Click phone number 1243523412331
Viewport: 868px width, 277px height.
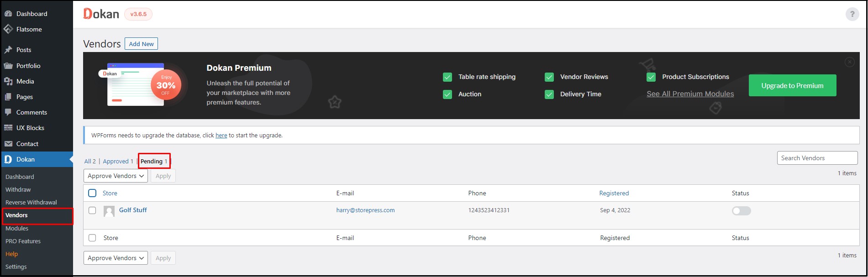489,210
